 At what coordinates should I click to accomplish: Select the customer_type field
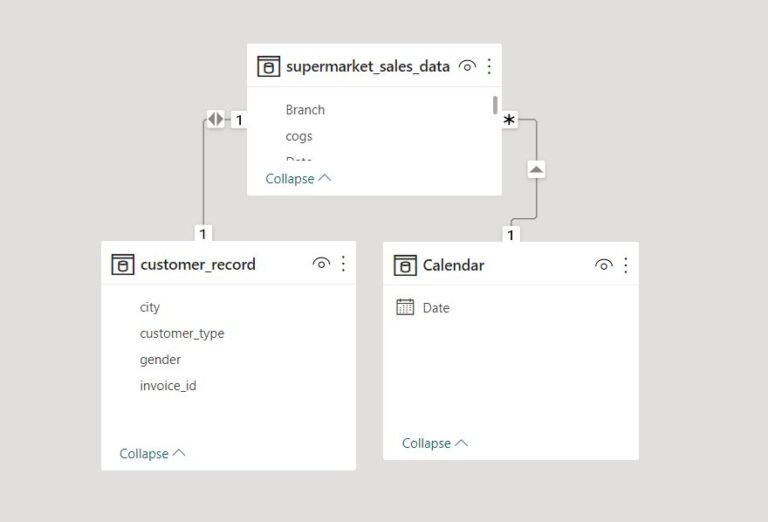182,333
